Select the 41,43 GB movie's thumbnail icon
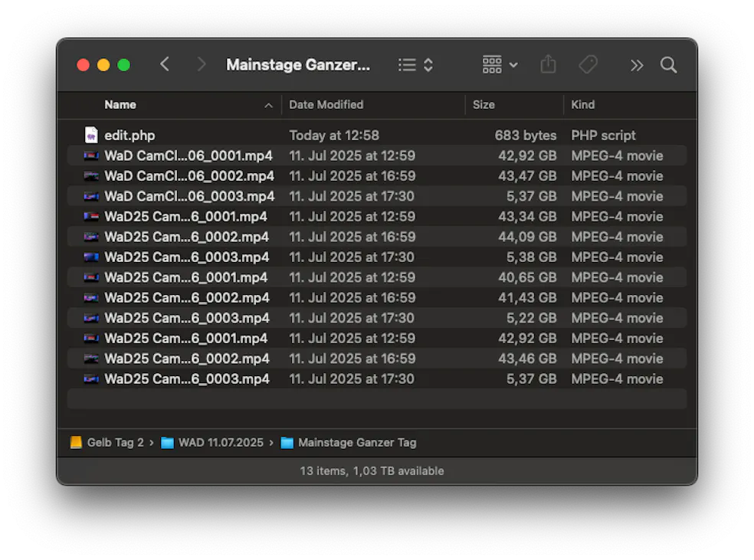The width and height of the screenshot is (754, 560). [x=91, y=297]
